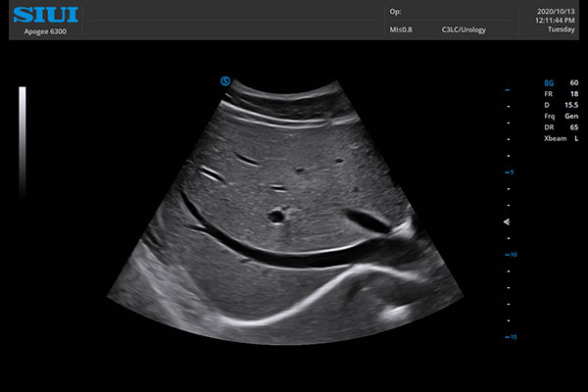Click the MI≤0.8 indicator

[401, 30]
